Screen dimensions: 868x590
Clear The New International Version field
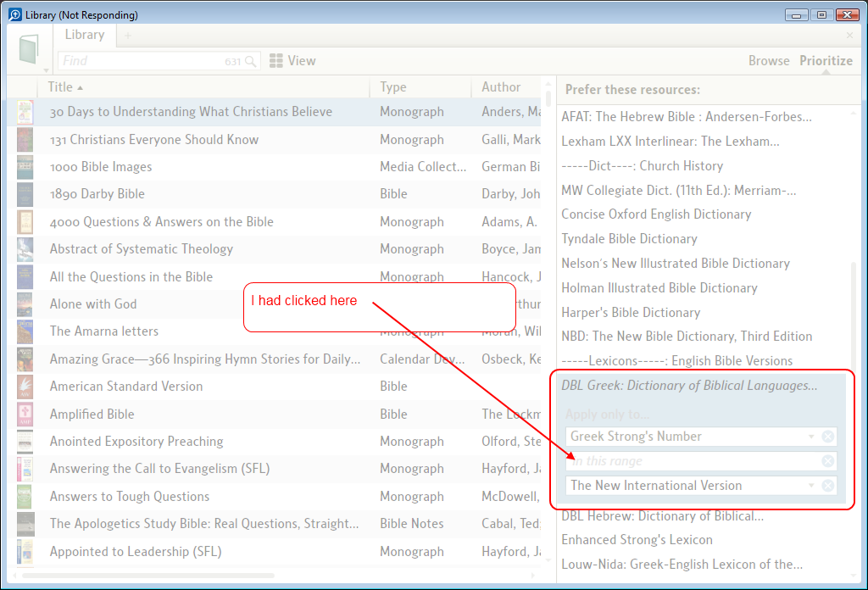tap(827, 486)
